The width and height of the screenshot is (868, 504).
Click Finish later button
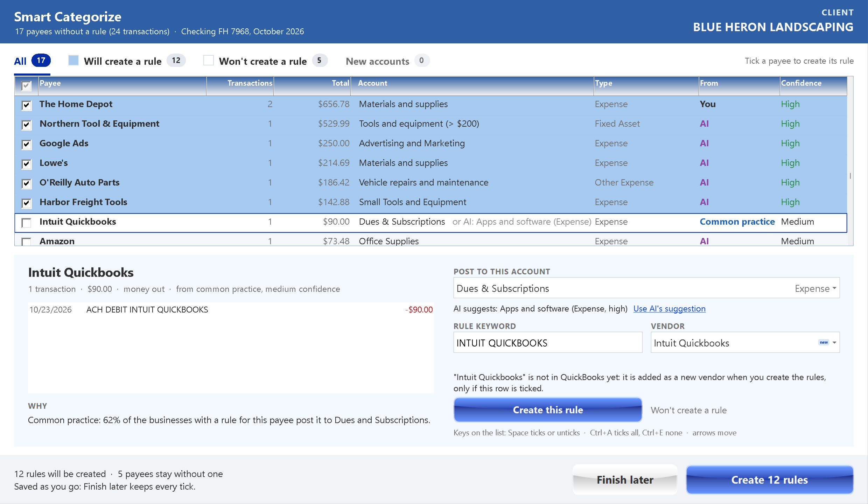pos(625,479)
